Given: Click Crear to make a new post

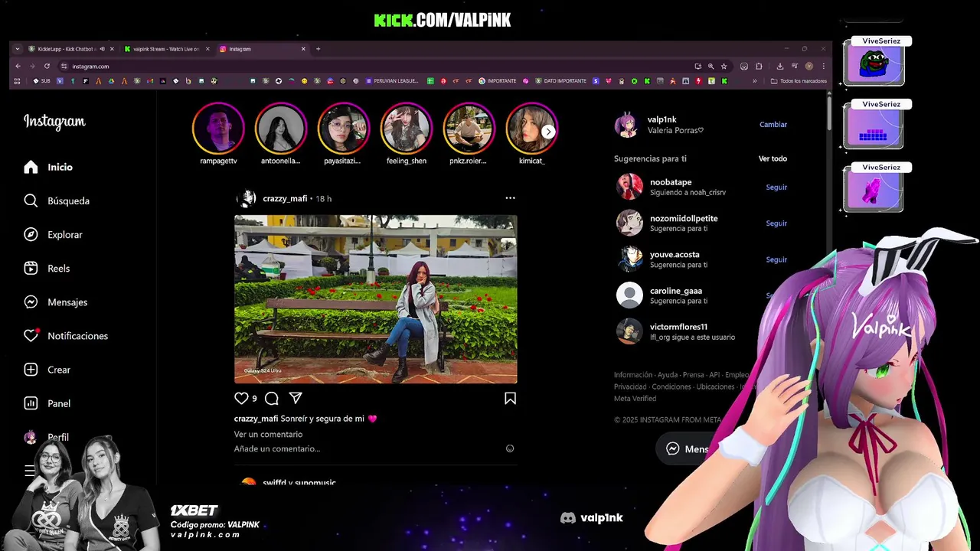Looking at the screenshot, I should [47, 369].
